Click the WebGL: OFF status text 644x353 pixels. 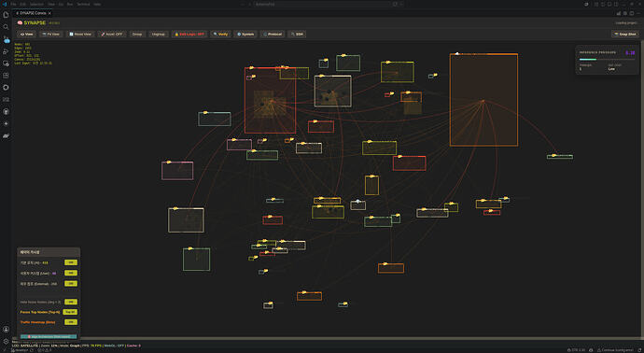pos(114,346)
